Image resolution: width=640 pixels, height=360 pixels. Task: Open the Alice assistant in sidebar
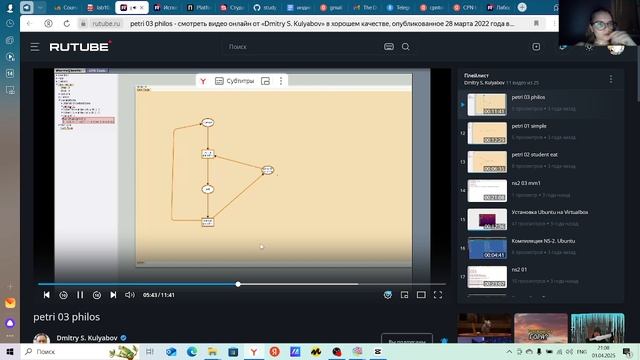coord(10,323)
